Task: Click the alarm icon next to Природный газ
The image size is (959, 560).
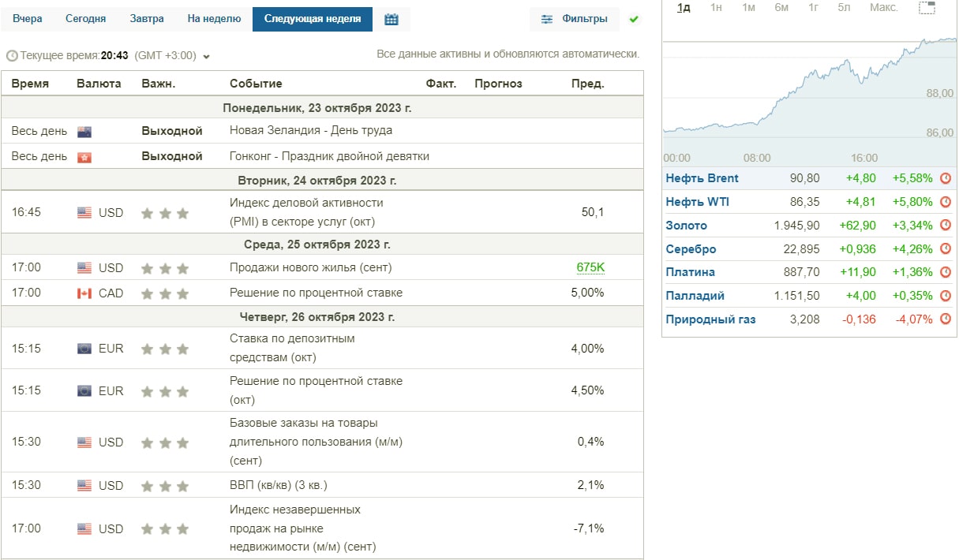Action: click(x=946, y=319)
